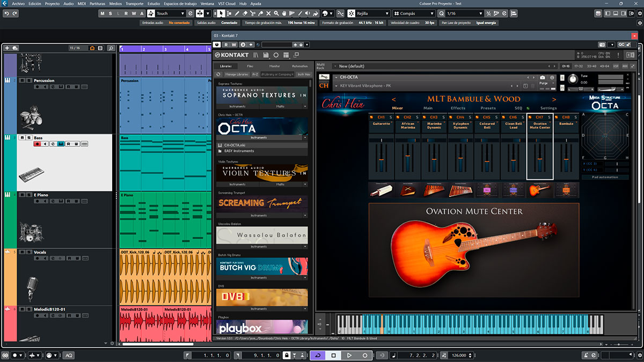The height and width of the screenshot is (362, 644).
Task: Adjust the Tune knob in Kontakt header
Action: tap(573, 79)
